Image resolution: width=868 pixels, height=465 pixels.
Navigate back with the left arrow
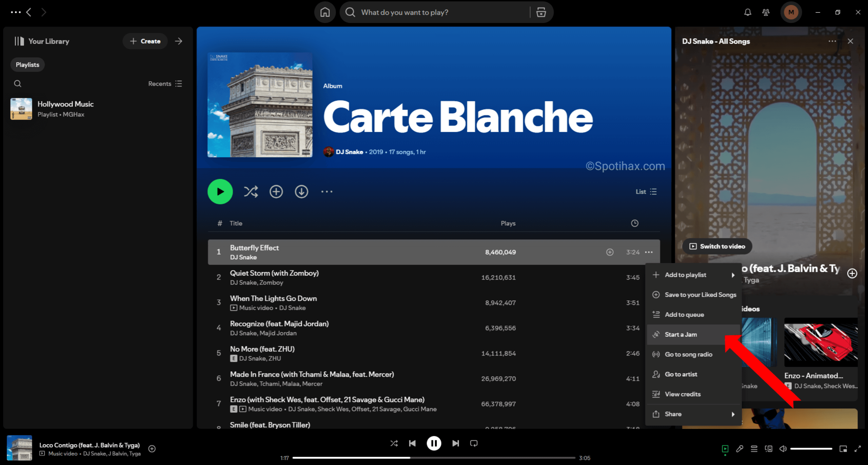click(x=29, y=13)
